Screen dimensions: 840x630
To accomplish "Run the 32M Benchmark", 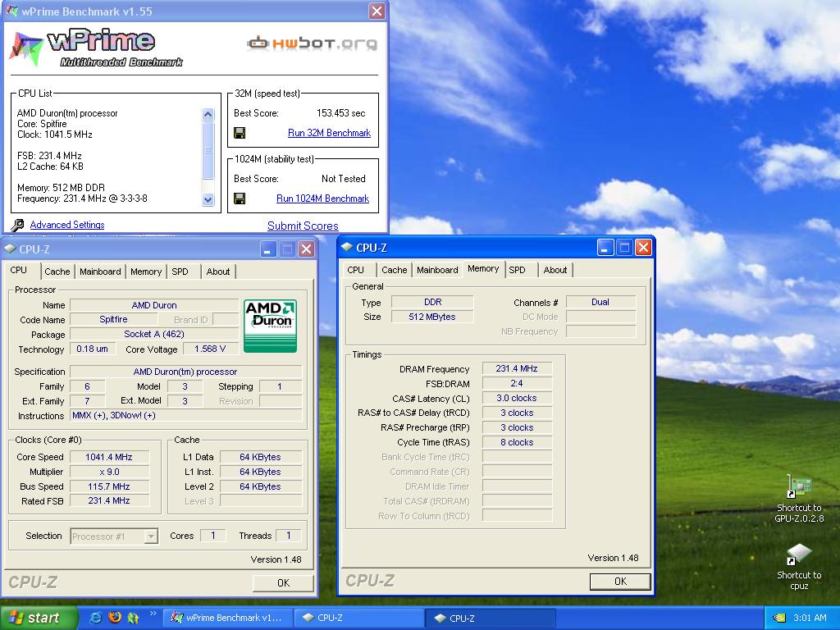I will (x=329, y=133).
